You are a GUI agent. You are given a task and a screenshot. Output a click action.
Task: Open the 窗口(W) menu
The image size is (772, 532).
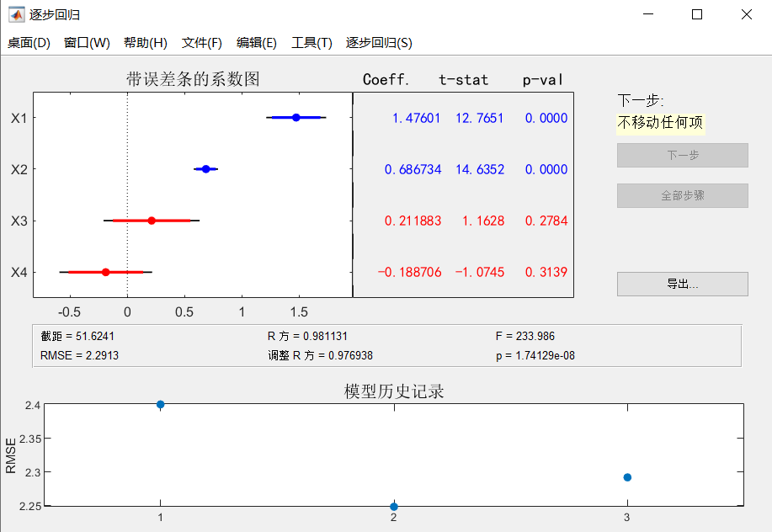(x=87, y=43)
